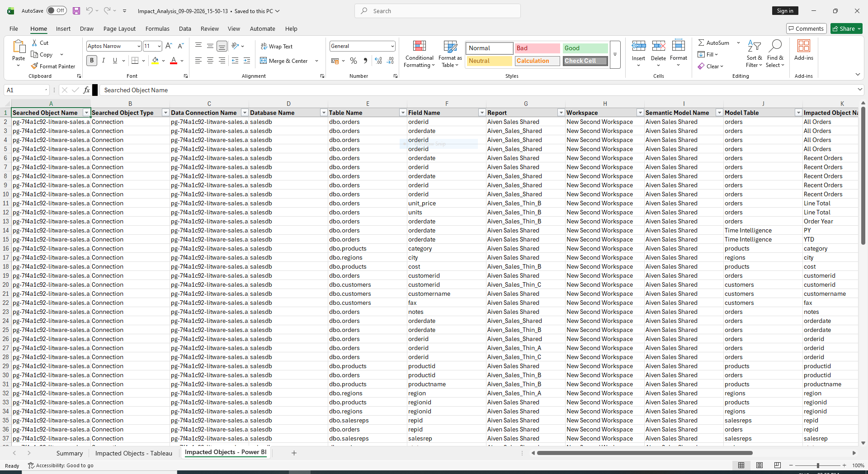The width and height of the screenshot is (868, 474).
Task: Open the font name dropdown
Action: coord(139,46)
